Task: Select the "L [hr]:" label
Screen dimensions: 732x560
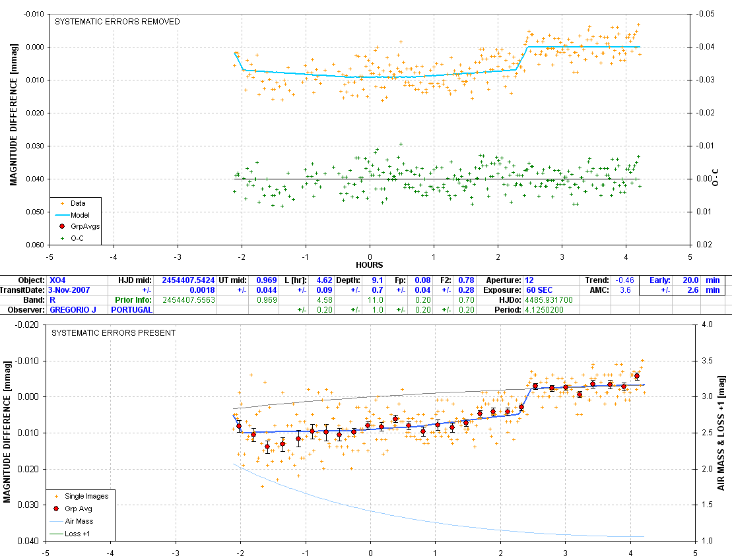Action: [x=296, y=280]
